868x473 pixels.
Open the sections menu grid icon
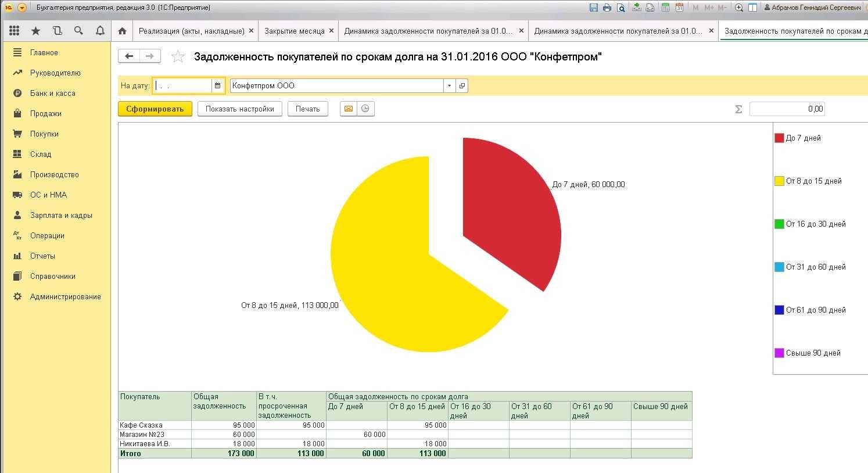coord(15,31)
